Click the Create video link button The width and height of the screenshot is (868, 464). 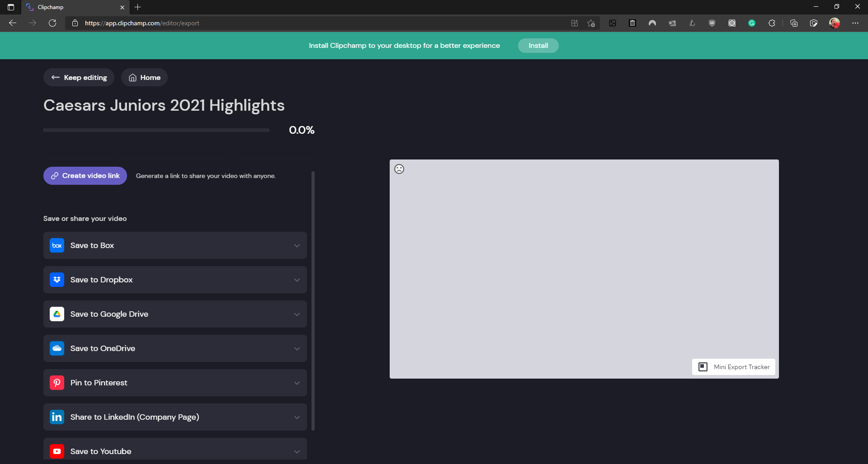[x=85, y=176]
